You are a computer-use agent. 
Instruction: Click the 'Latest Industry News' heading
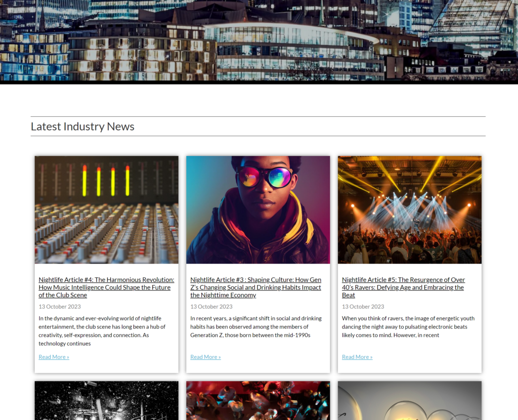tap(82, 126)
